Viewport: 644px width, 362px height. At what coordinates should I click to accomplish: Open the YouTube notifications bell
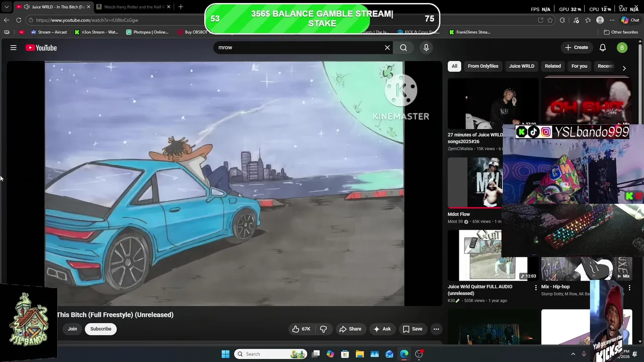click(x=603, y=48)
